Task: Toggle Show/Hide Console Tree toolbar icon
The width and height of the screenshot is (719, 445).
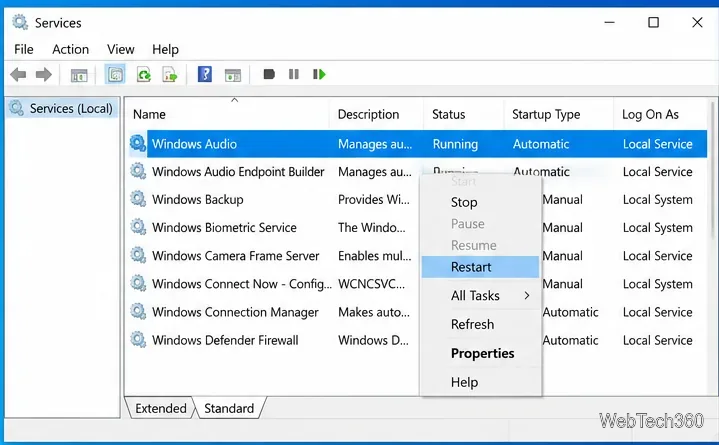Action: tap(79, 75)
